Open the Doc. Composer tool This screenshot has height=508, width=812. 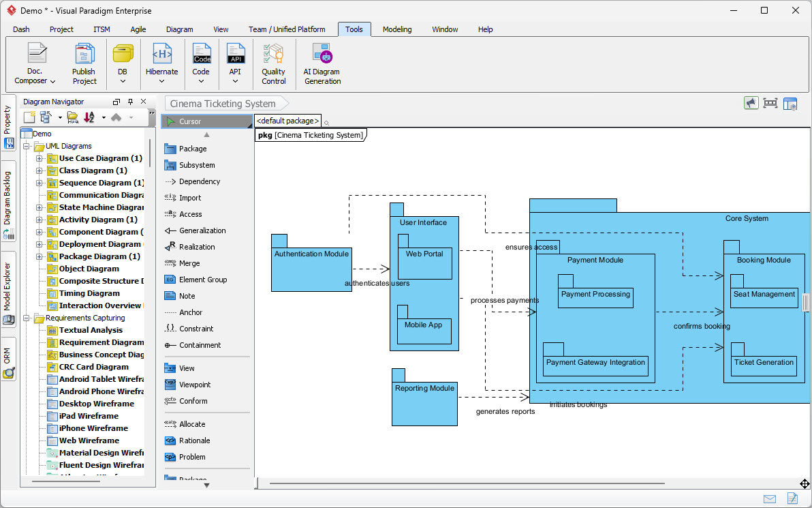click(35, 64)
